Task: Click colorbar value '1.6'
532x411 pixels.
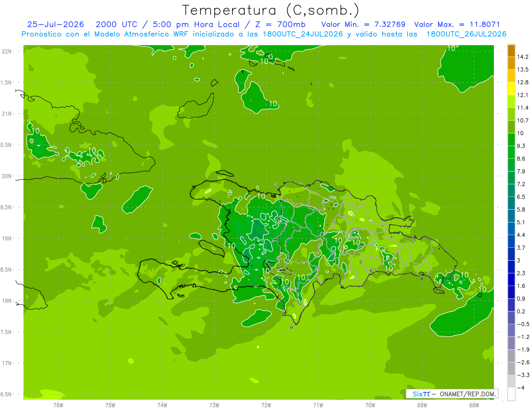Action: pos(521,286)
